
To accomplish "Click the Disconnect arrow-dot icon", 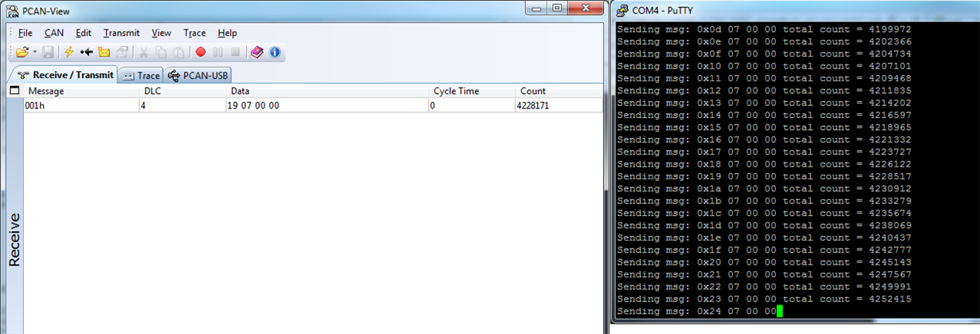I will [86, 52].
